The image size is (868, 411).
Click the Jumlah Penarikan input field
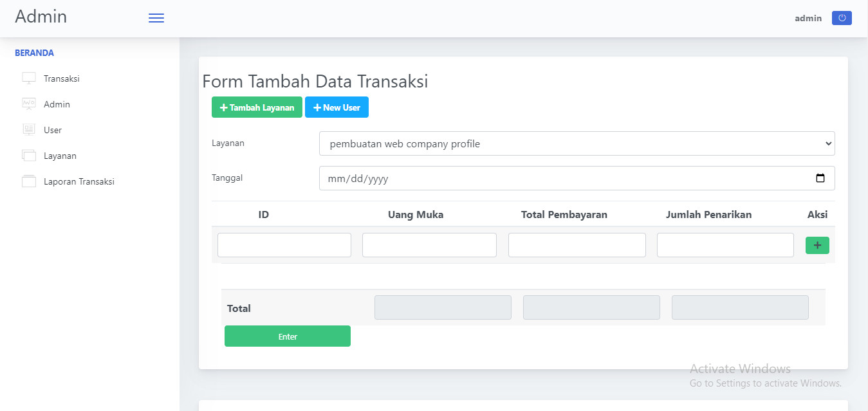pyautogui.click(x=725, y=245)
